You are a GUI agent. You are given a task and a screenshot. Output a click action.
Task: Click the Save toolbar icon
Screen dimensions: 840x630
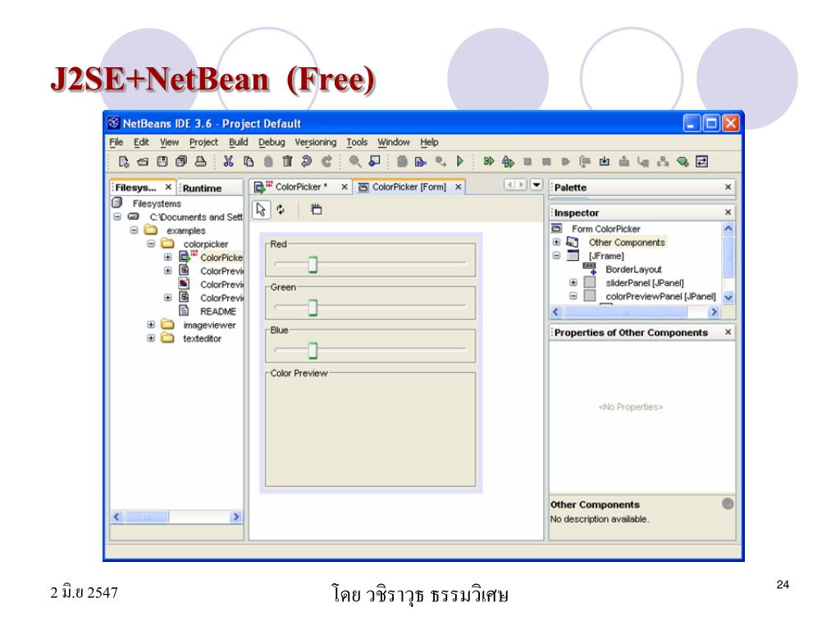162,162
